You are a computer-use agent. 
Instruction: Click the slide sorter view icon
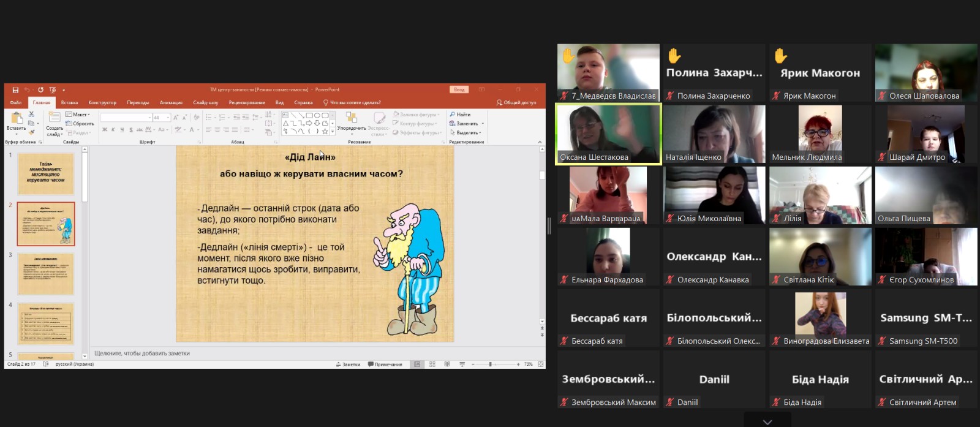click(x=432, y=365)
